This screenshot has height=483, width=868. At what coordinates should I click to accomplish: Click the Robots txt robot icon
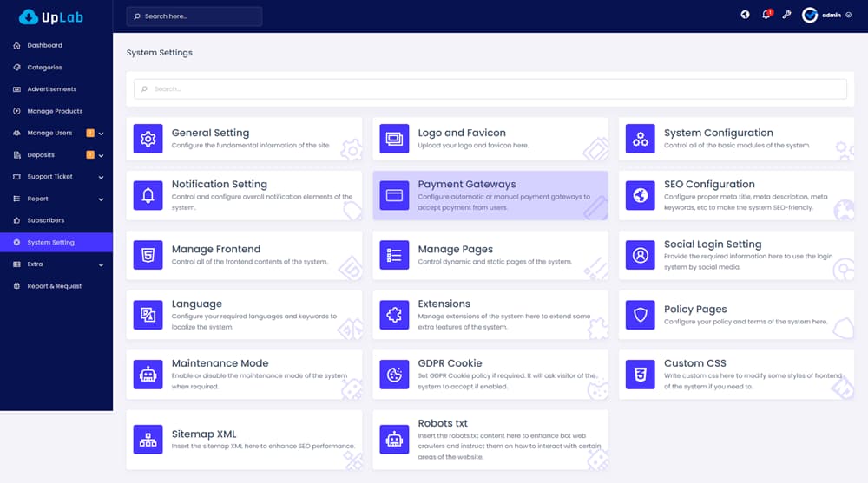(x=394, y=440)
